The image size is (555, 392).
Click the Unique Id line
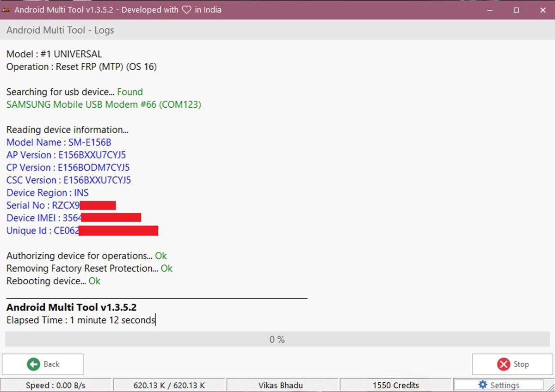(82, 230)
